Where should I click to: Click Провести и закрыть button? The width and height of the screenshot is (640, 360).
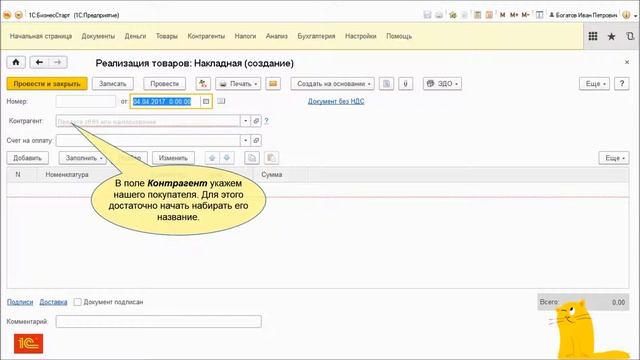(x=47, y=84)
